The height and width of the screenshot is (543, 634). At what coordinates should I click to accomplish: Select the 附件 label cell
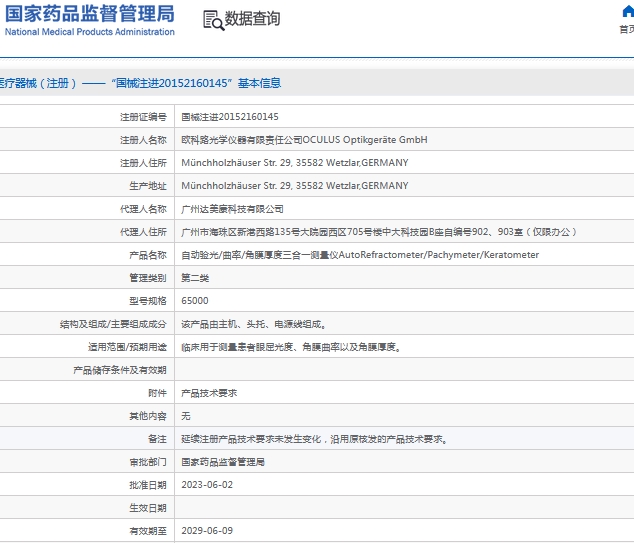(157, 393)
